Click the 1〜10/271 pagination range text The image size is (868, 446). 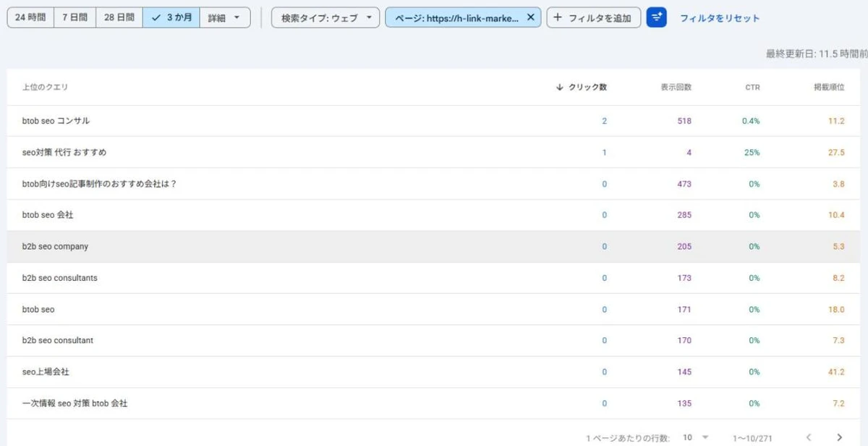[x=752, y=437]
